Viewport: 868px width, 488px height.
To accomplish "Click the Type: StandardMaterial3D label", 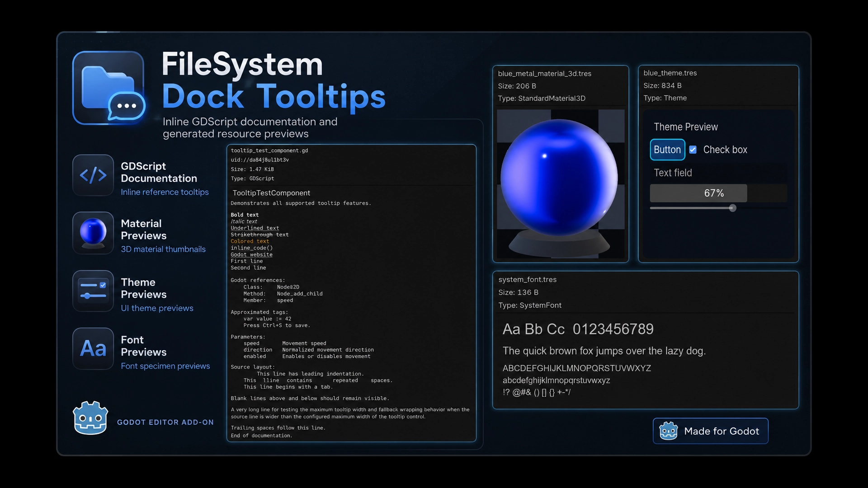I will [542, 99].
